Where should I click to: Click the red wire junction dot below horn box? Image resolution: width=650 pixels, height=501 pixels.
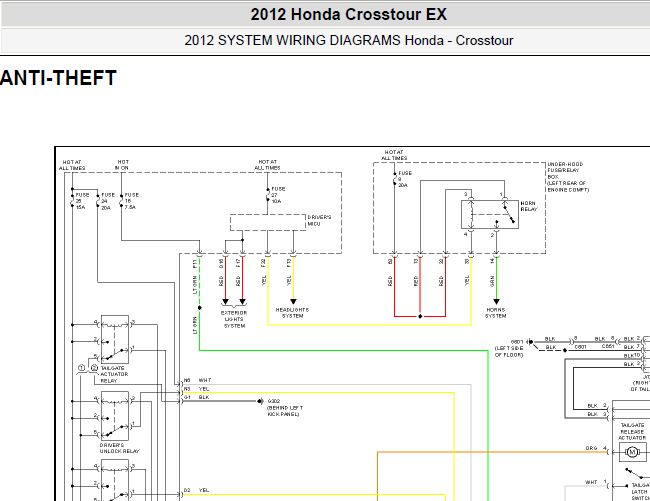point(420,317)
